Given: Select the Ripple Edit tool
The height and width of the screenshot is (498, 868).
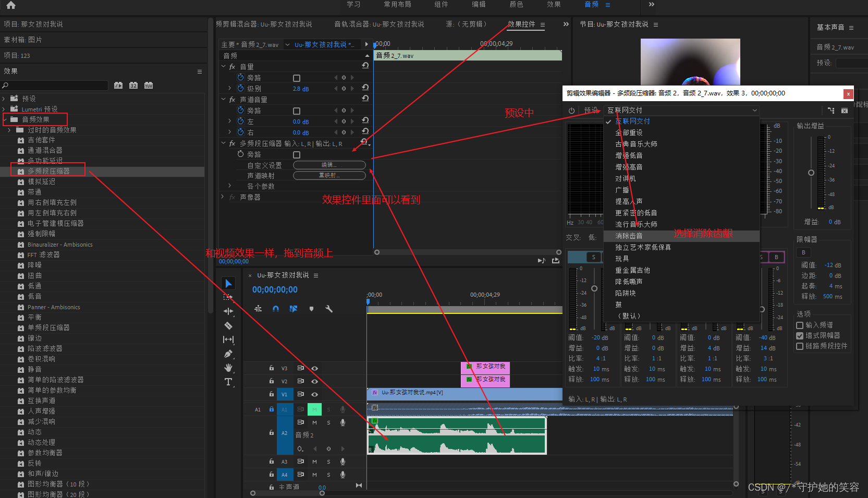Looking at the screenshot, I should (x=228, y=311).
